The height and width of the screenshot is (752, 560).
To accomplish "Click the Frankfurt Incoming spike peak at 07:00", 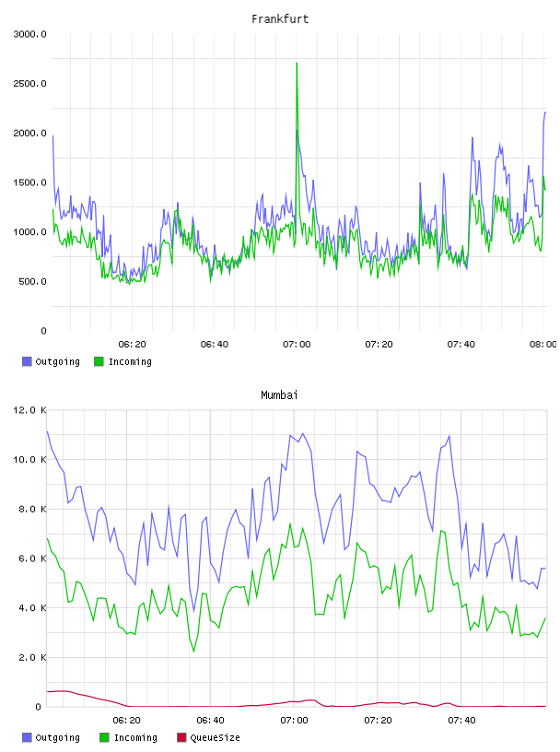I will [297, 64].
